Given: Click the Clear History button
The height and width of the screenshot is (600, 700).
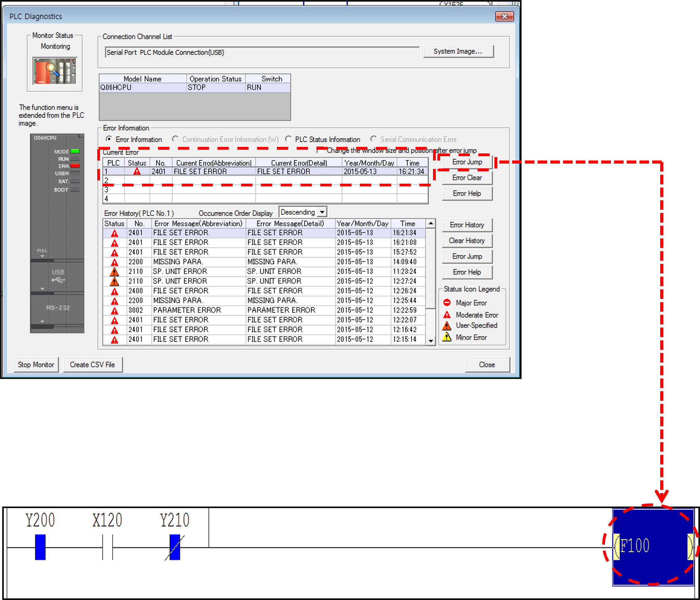Looking at the screenshot, I should pyautogui.click(x=467, y=241).
